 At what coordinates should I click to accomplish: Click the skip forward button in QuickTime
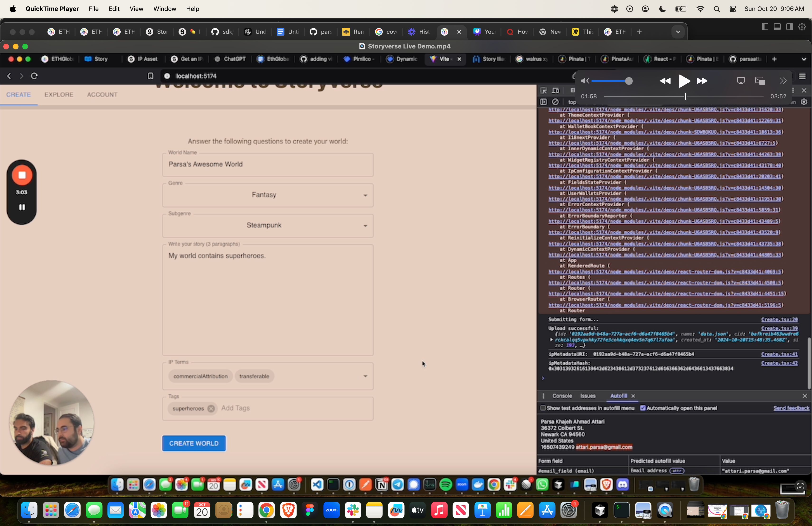[702, 80]
